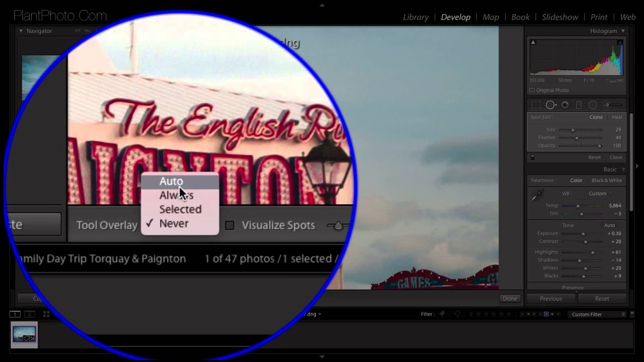The width and height of the screenshot is (644, 362).
Task: Click main window display button 1
Action: point(15,314)
